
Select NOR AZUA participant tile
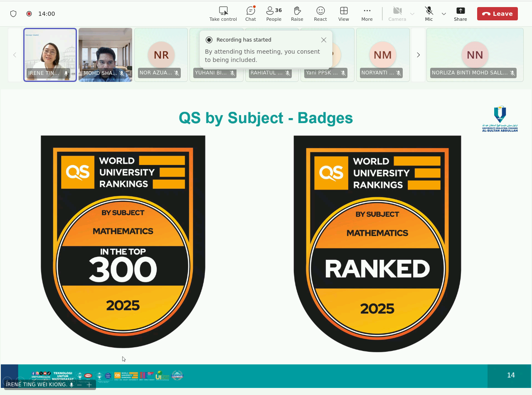pyautogui.click(x=161, y=55)
